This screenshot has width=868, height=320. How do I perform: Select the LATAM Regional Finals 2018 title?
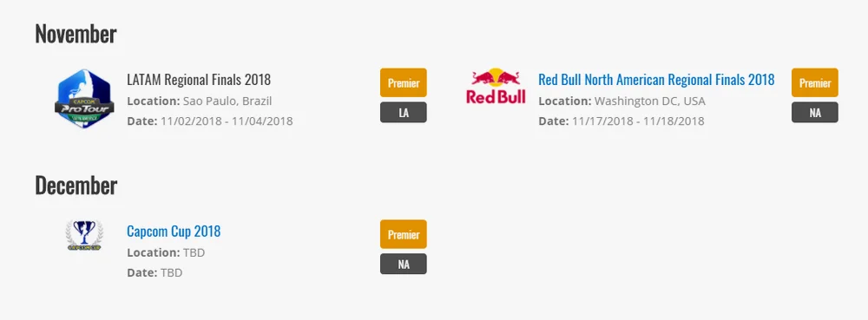199,80
